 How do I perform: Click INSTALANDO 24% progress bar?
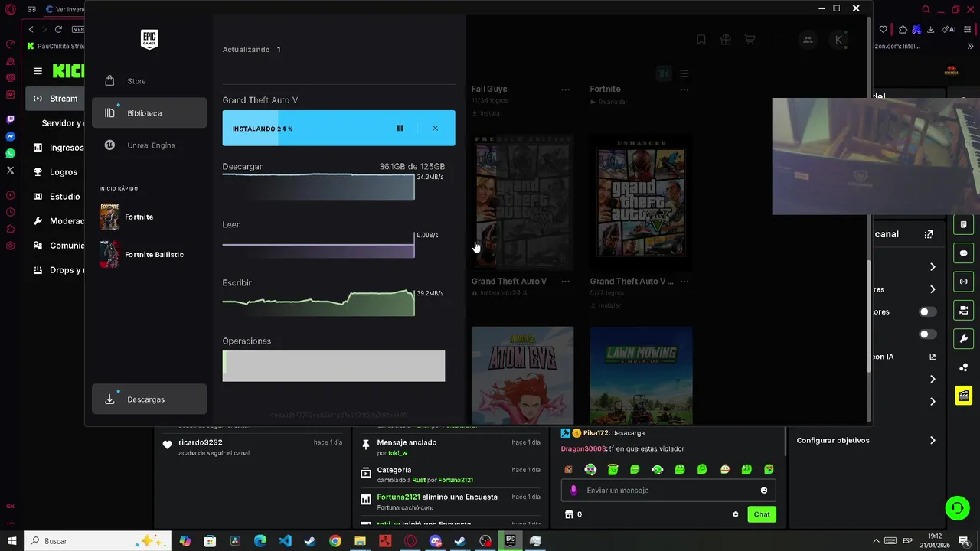[338, 129]
